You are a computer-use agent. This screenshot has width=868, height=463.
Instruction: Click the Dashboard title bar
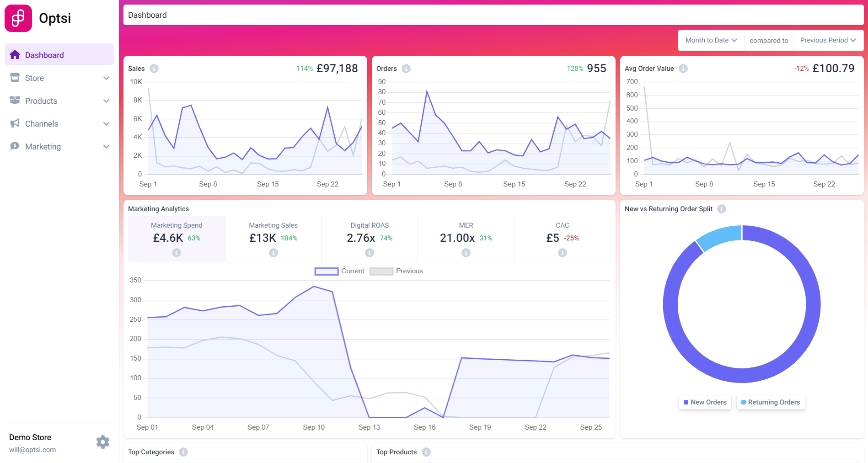[493, 15]
